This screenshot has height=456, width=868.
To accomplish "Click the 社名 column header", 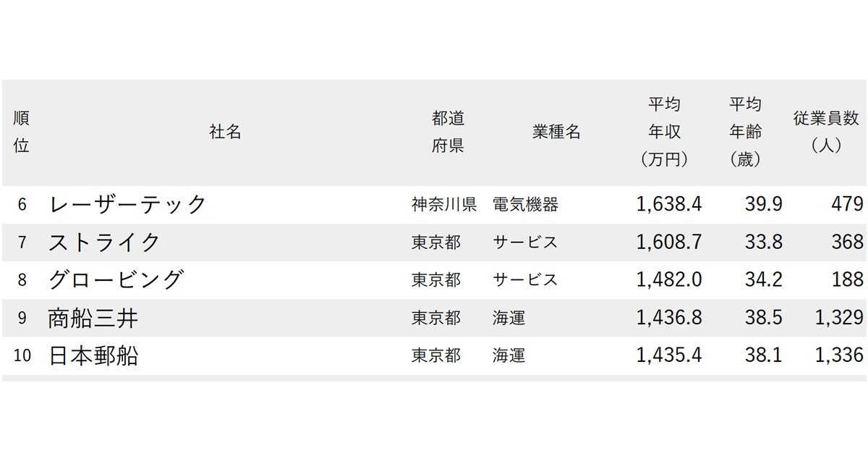I will (x=225, y=132).
